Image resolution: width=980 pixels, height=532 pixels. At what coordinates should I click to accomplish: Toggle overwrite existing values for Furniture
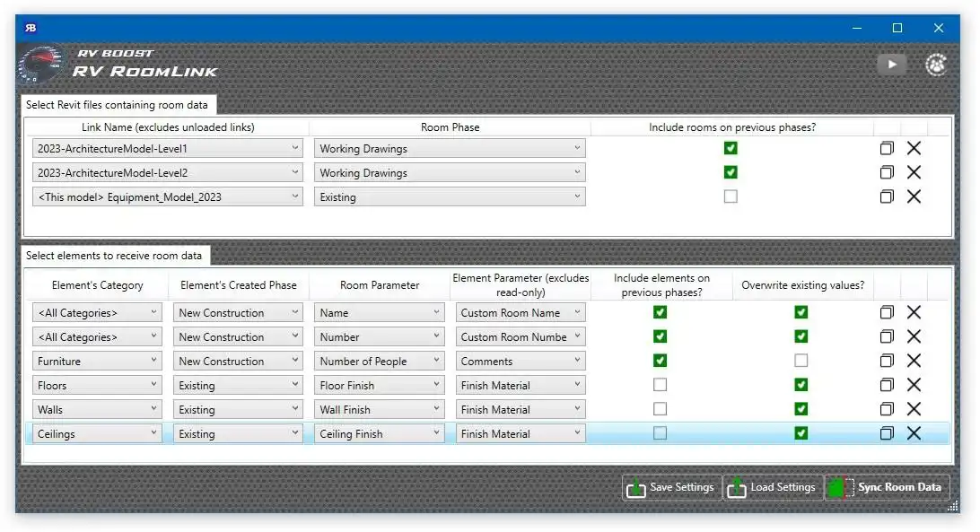coord(801,361)
